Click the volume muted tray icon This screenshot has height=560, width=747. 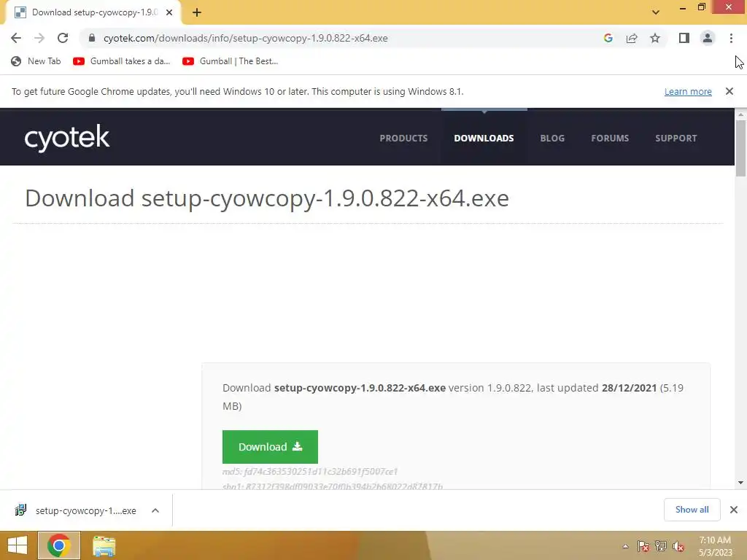tap(678, 546)
